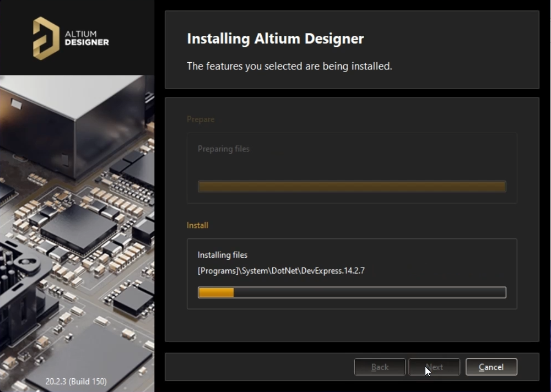Click the orange filled part of Install progress

pos(216,292)
